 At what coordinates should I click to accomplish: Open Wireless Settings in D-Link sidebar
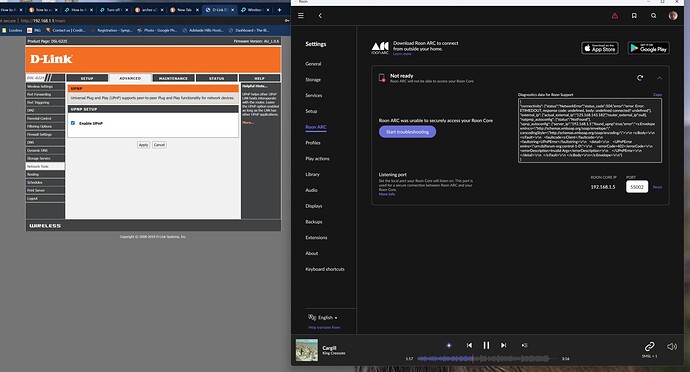pyautogui.click(x=45, y=87)
